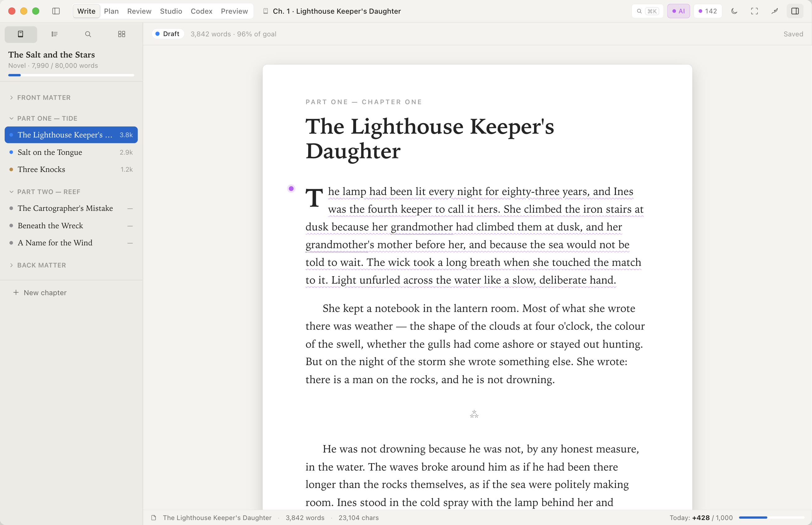The image size is (812, 525).
Task: Switch sidebar to grid card view
Action: tap(121, 34)
